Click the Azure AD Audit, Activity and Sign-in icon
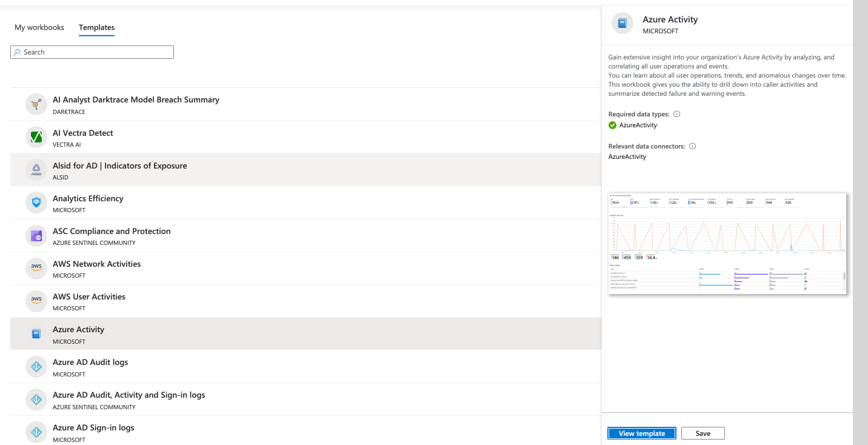Image resolution: width=868 pixels, height=445 pixels. click(36, 399)
